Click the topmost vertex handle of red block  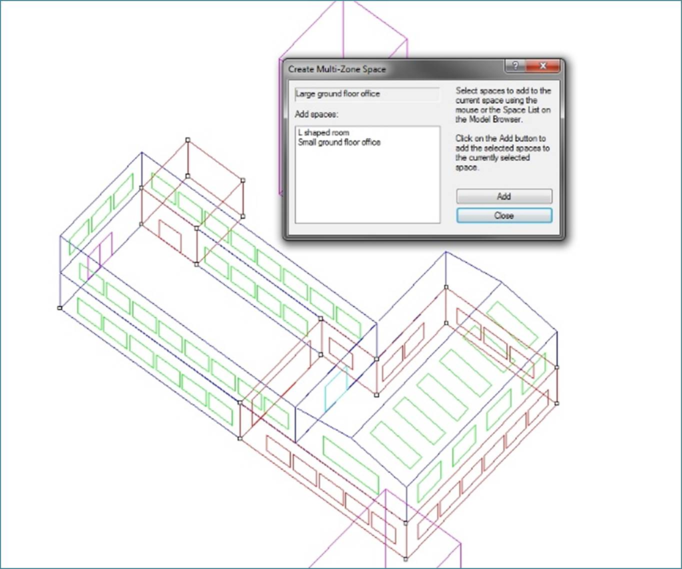point(188,140)
